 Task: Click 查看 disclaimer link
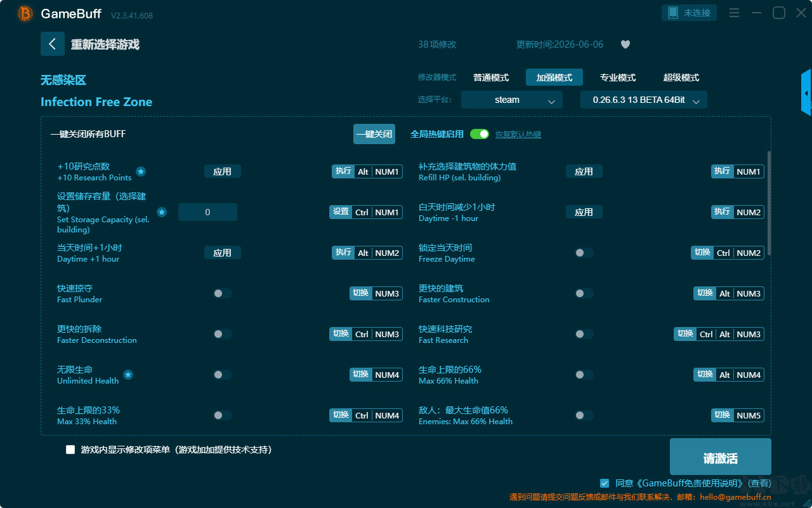coord(759,483)
